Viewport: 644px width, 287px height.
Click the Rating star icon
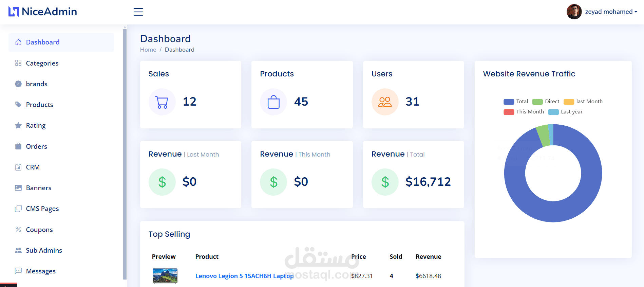point(18,125)
